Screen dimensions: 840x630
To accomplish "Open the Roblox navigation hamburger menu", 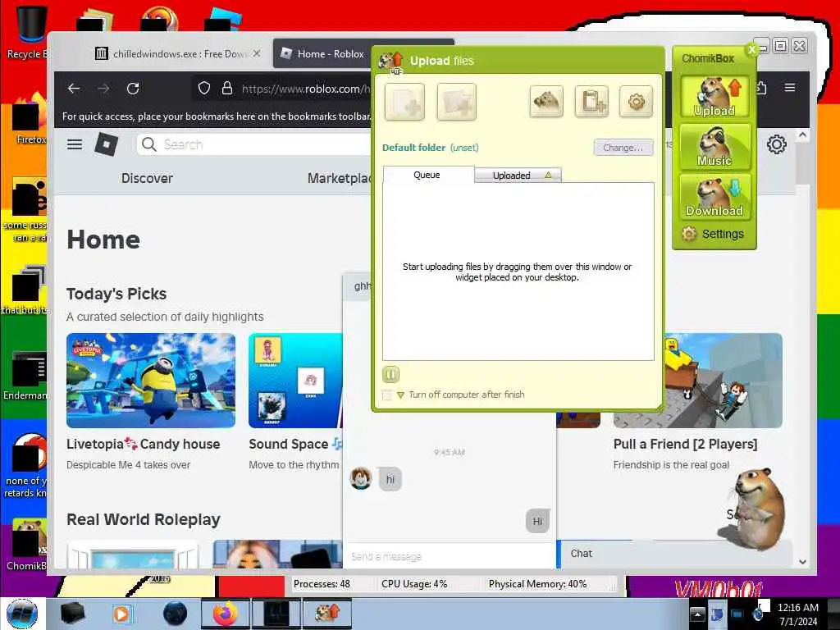I will [x=75, y=144].
